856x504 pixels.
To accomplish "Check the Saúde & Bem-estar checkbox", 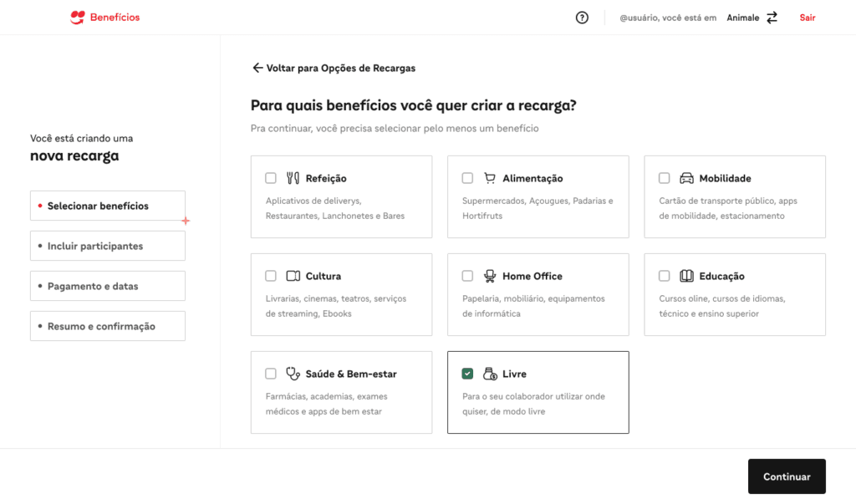I will pos(271,374).
